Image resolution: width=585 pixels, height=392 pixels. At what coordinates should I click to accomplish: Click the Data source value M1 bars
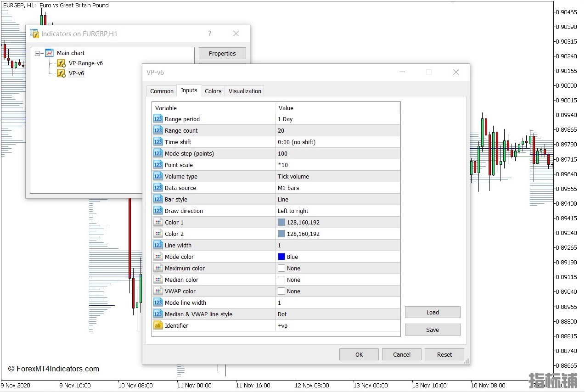(x=289, y=188)
